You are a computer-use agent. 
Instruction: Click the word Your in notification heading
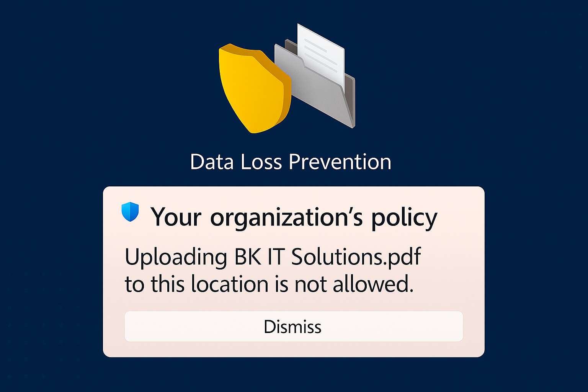point(176,217)
